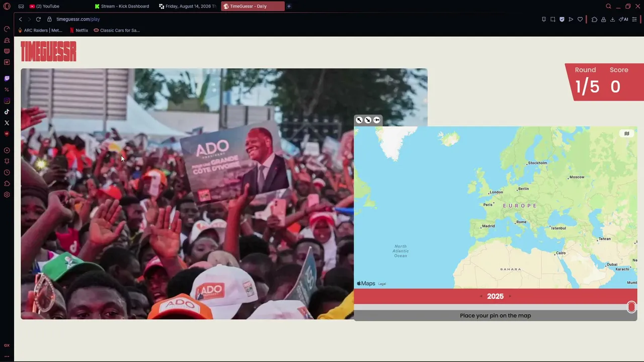The height and width of the screenshot is (362, 644).
Task: Toggle the ad blocker shield
Action: 561,19
